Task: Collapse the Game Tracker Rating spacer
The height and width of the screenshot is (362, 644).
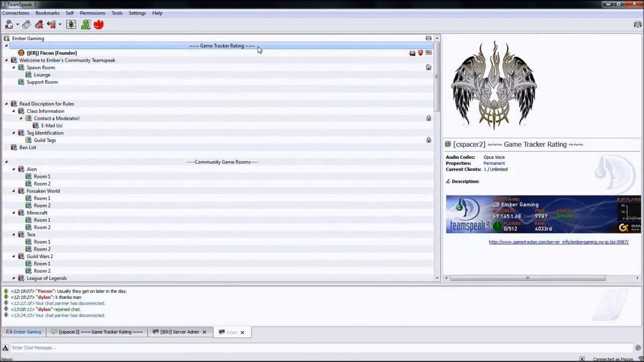Action: [7, 46]
